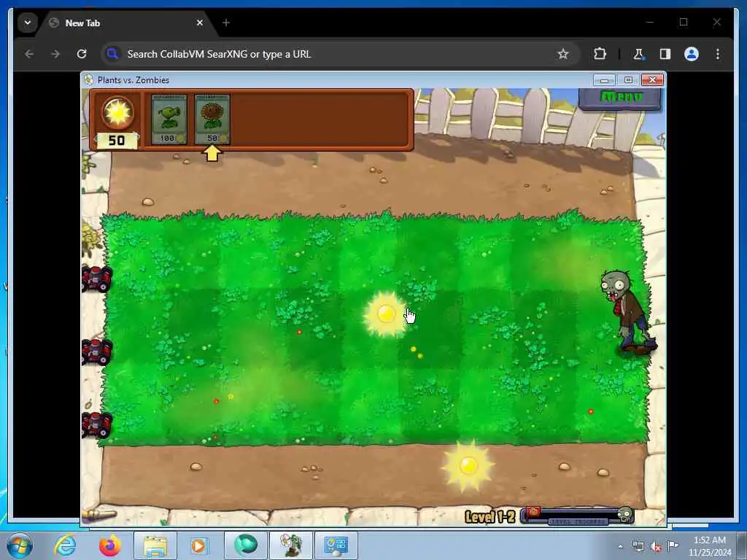Go back in Chrome
The width and height of the screenshot is (747, 560).
coord(29,54)
